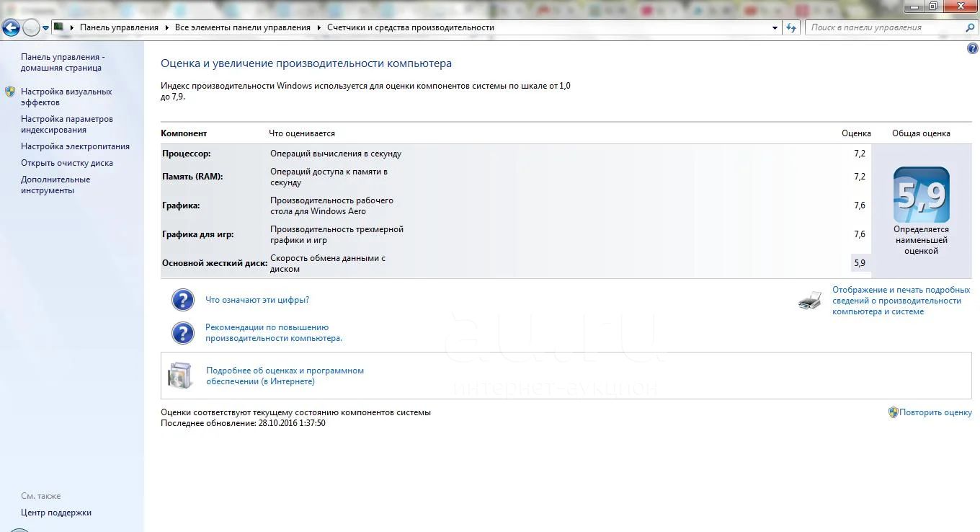The height and width of the screenshot is (532, 980).
Task: Click help icon beside Рекомендации по повышению
Action: pyautogui.click(x=183, y=333)
